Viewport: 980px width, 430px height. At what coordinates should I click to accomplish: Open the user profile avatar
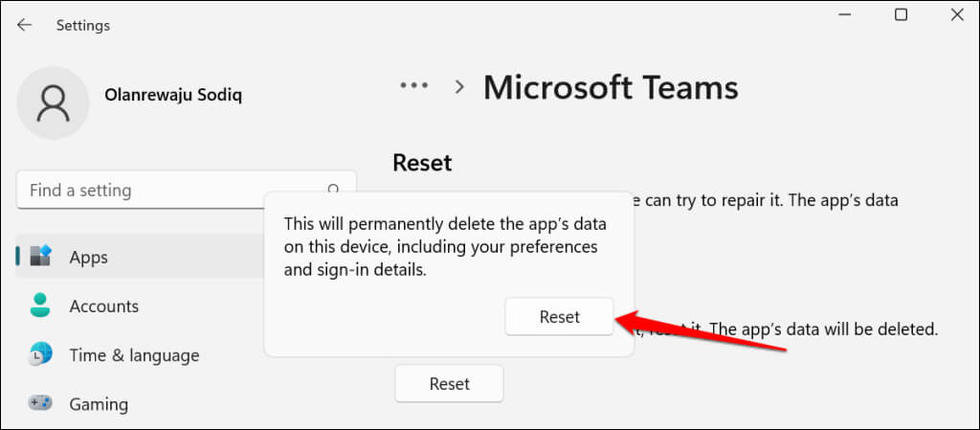pyautogui.click(x=54, y=102)
